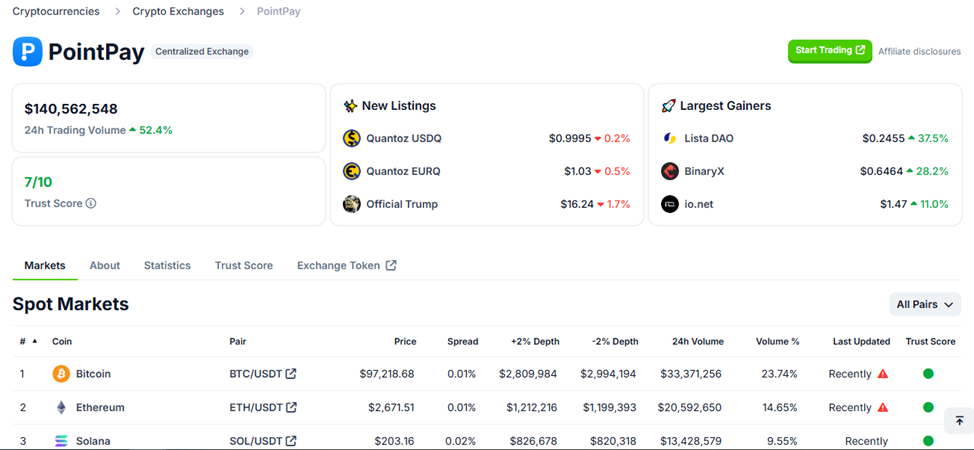Click the PointPay logo icon
Image resolution: width=974 pixels, height=450 pixels.
point(27,52)
